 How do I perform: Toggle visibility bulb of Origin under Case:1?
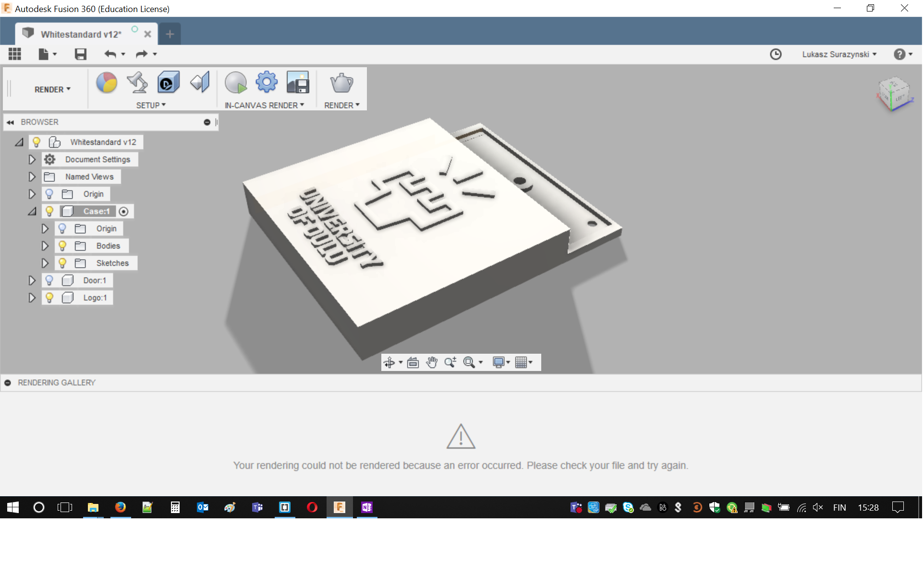coord(62,228)
